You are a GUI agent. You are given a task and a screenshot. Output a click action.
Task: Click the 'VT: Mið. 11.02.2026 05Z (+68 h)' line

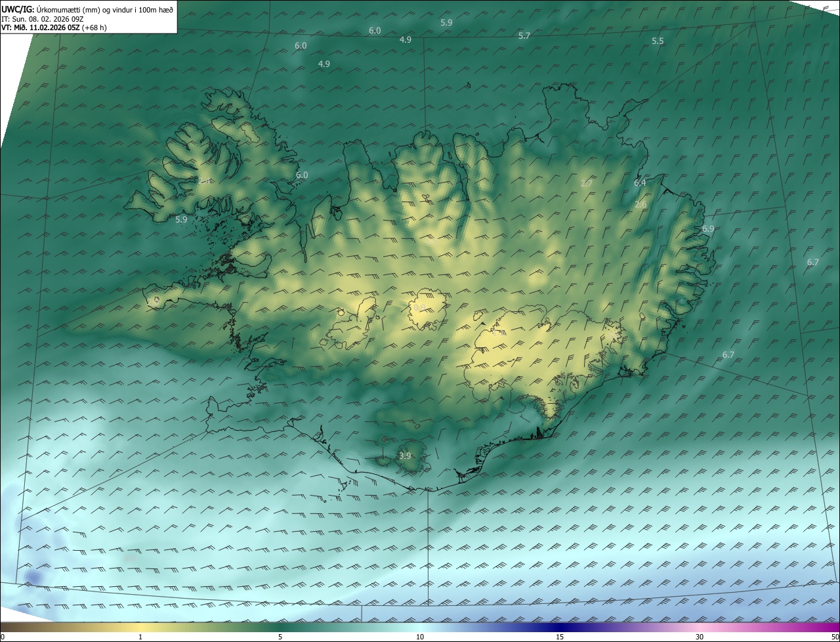point(54,28)
